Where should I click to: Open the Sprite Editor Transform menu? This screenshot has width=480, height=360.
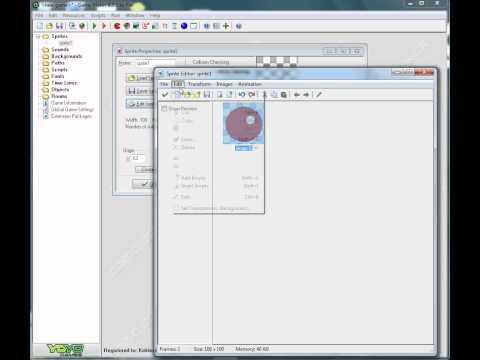199,84
